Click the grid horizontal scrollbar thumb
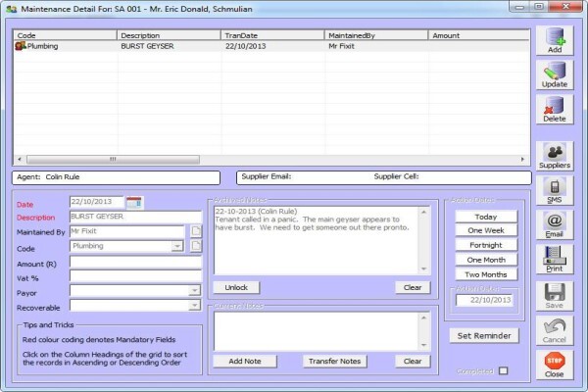588x392 pixels. point(113,160)
